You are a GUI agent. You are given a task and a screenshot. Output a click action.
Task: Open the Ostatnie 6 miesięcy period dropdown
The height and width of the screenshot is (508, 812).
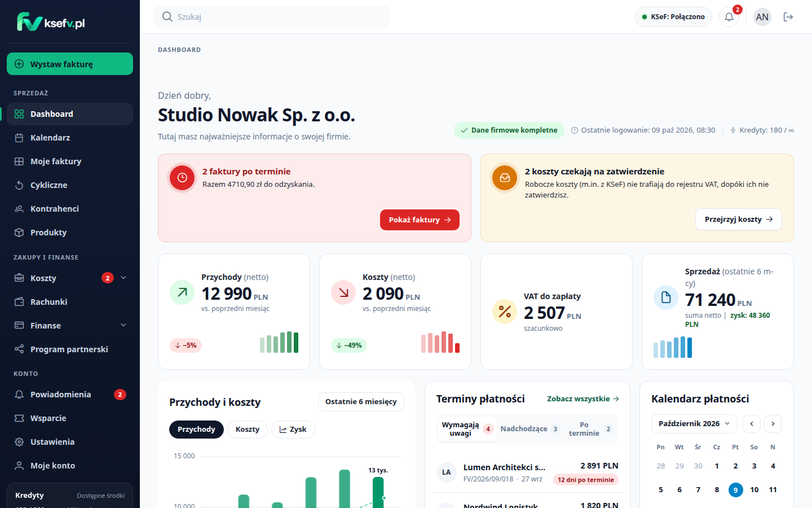tap(361, 402)
